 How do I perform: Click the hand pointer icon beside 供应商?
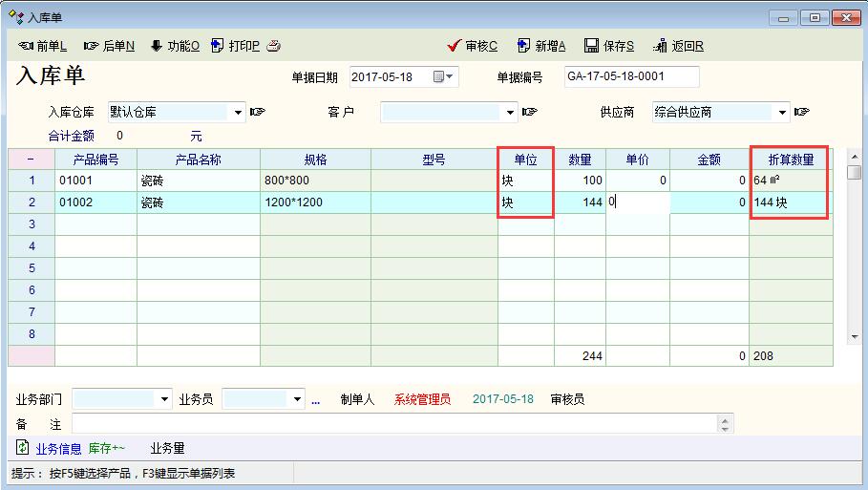click(802, 113)
